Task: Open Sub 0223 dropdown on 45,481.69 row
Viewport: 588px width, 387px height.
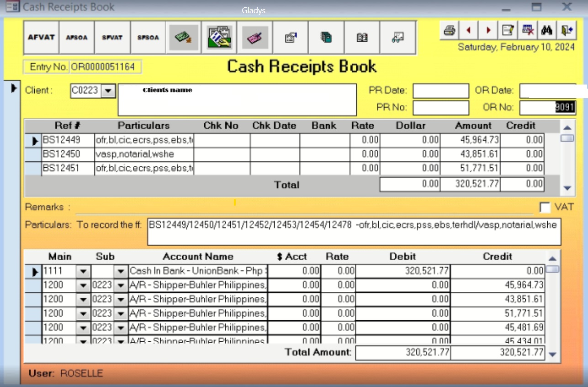Action: tap(121, 328)
